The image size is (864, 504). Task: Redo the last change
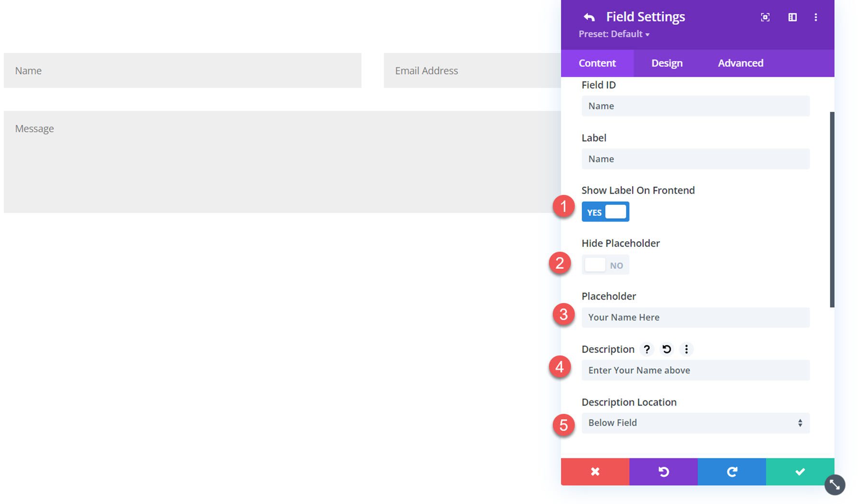pyautogui.click(x=731, y=471)
